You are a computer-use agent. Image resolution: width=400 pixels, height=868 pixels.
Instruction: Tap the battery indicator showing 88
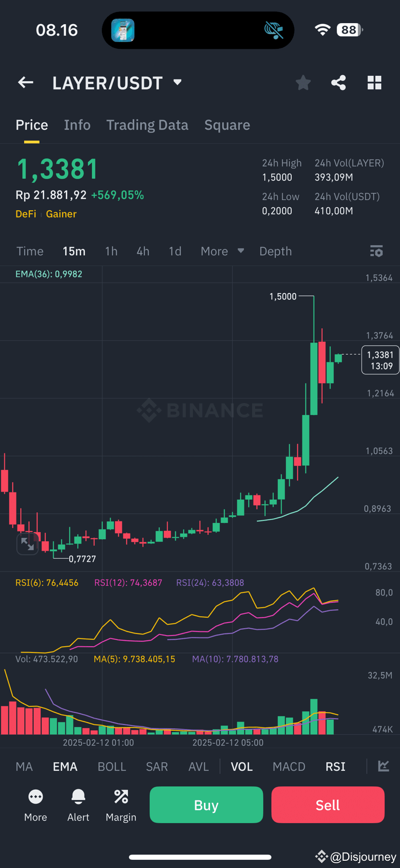click(349, 30)
